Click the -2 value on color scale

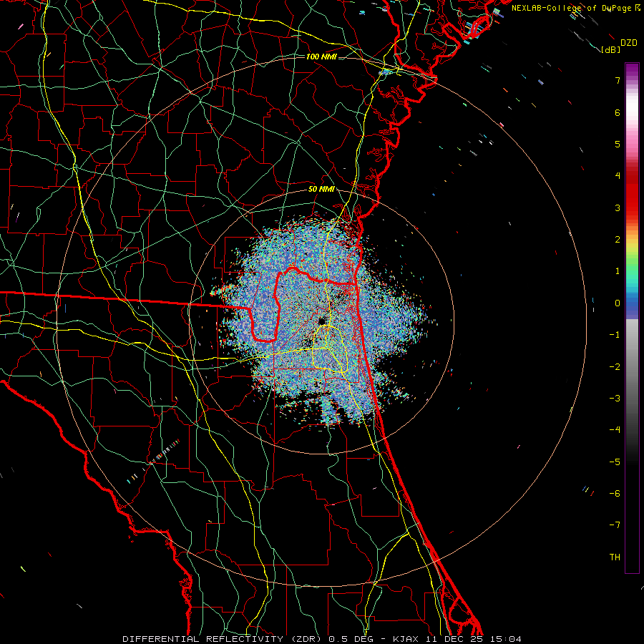point(615,367)
